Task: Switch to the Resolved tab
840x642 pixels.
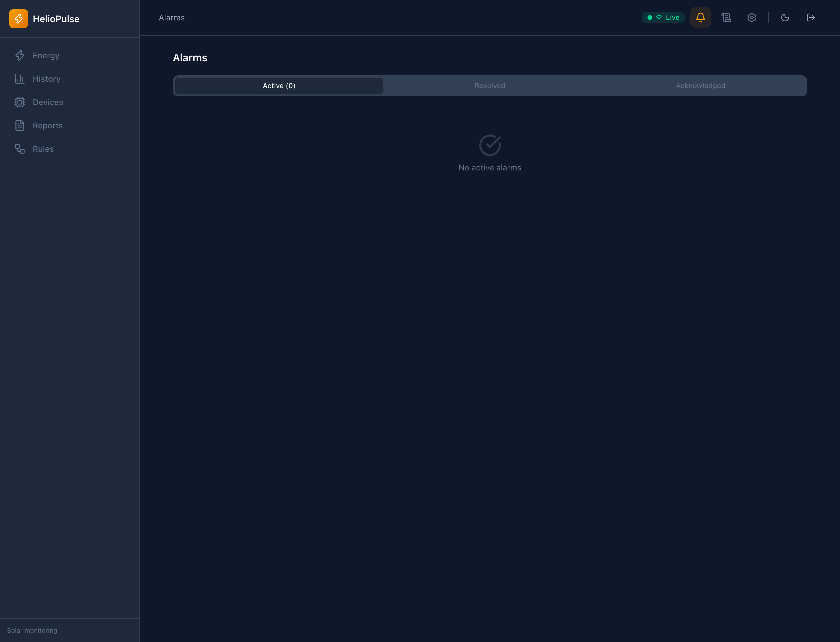Action: pos(490,86)
